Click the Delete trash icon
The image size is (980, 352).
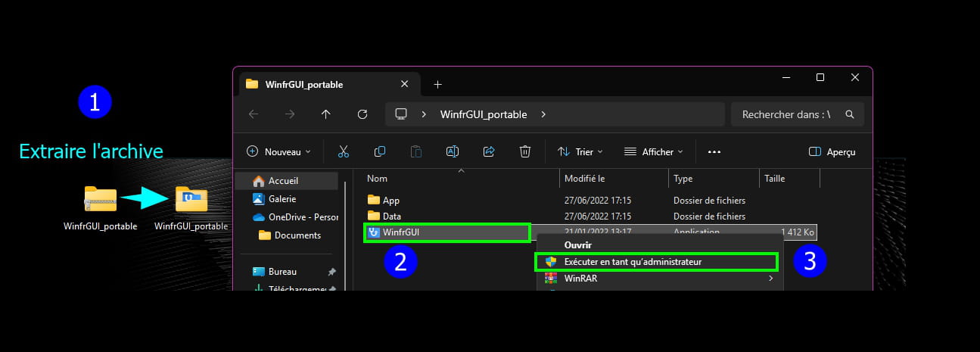coord(525,151)
